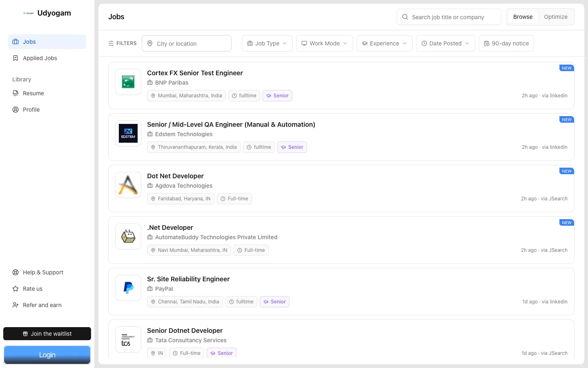Expand the Job Type dropdown
Screen dimensions: 588x368
click(x=267, y=43)
